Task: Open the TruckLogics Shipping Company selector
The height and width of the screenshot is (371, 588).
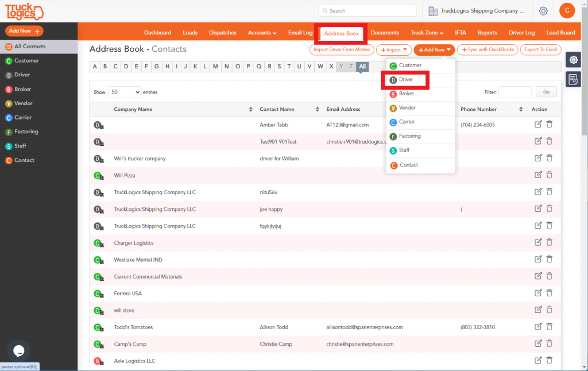Action: (477, 11)
